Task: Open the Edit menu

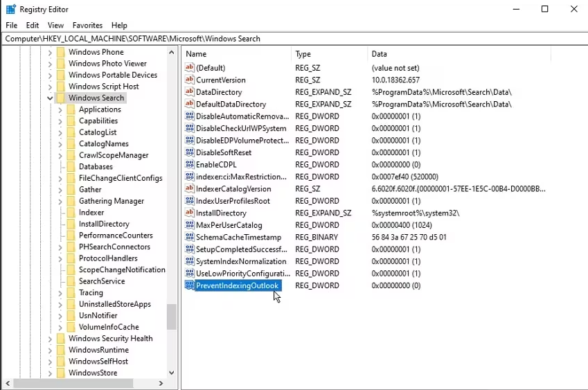Action: [33, 25]
